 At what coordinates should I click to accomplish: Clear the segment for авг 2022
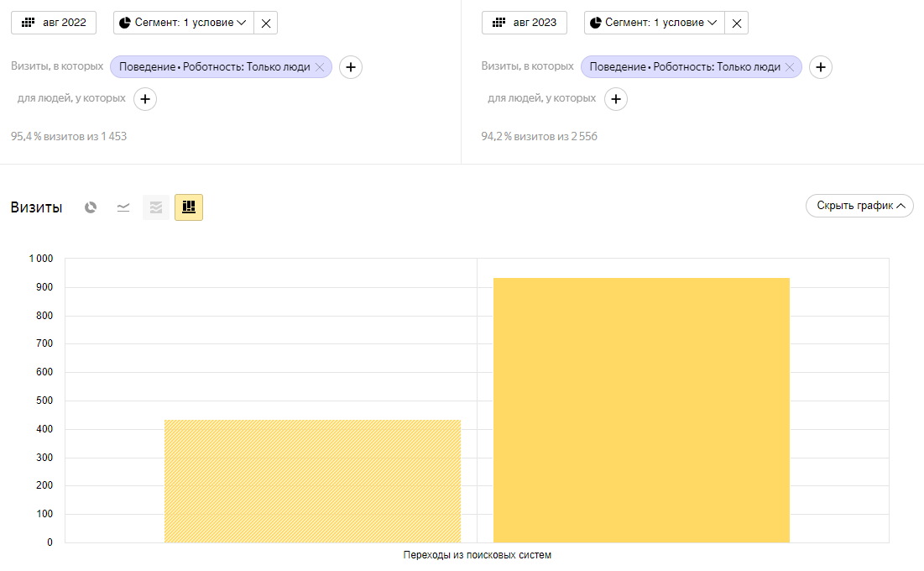click(266, 24)
